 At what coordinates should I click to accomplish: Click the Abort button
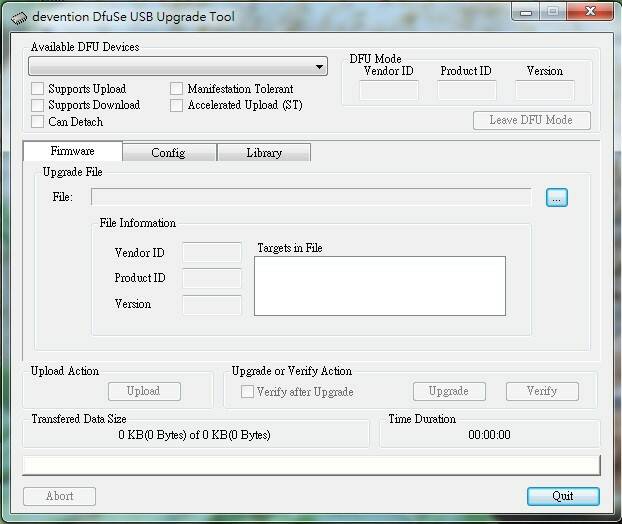point(60,496)
